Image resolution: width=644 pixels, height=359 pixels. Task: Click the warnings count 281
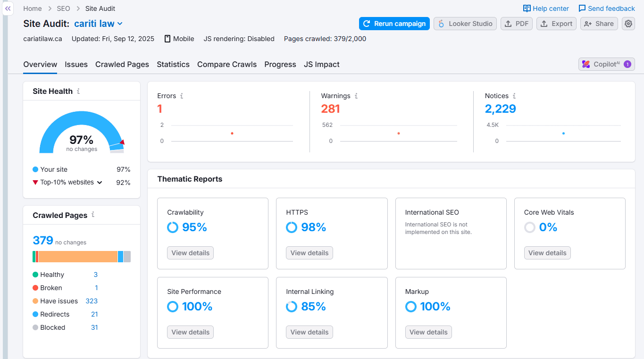point(331,109)
